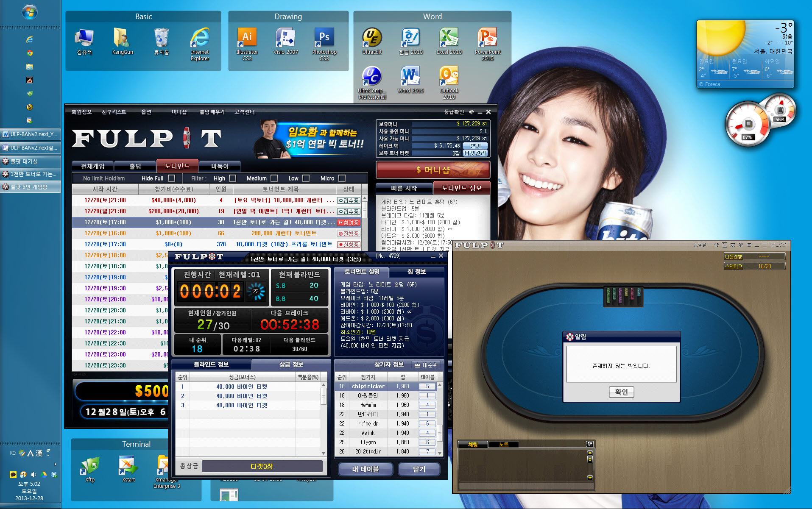Viewport: 812px width, 509px height.
Task: Open 블라인드 정보 tab
Action: (x=211, y=364)
